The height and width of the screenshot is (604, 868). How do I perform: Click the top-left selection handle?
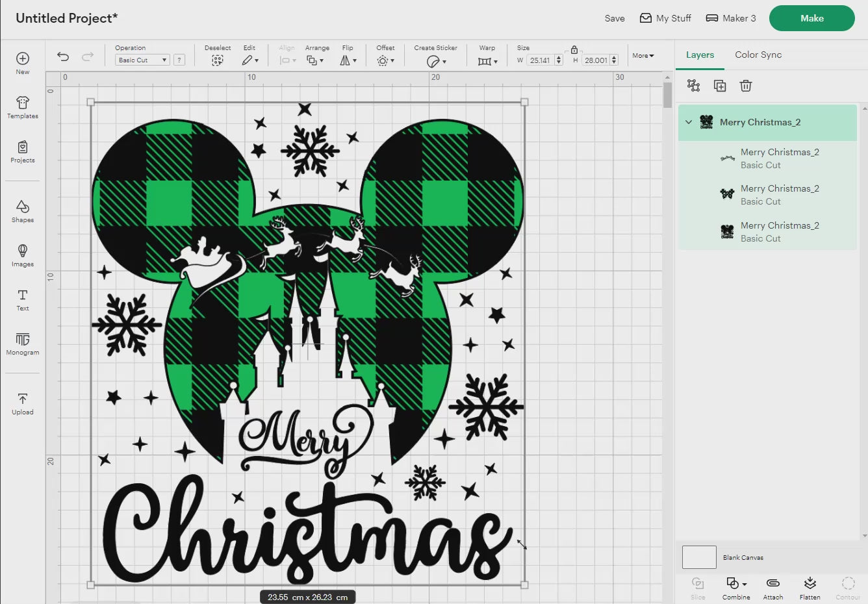point(90,102)
